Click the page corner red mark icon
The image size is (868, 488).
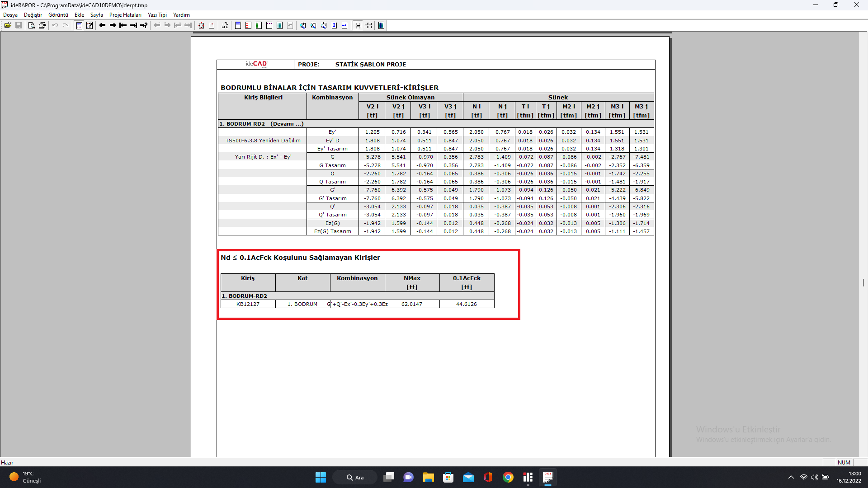tap(212, 25)
